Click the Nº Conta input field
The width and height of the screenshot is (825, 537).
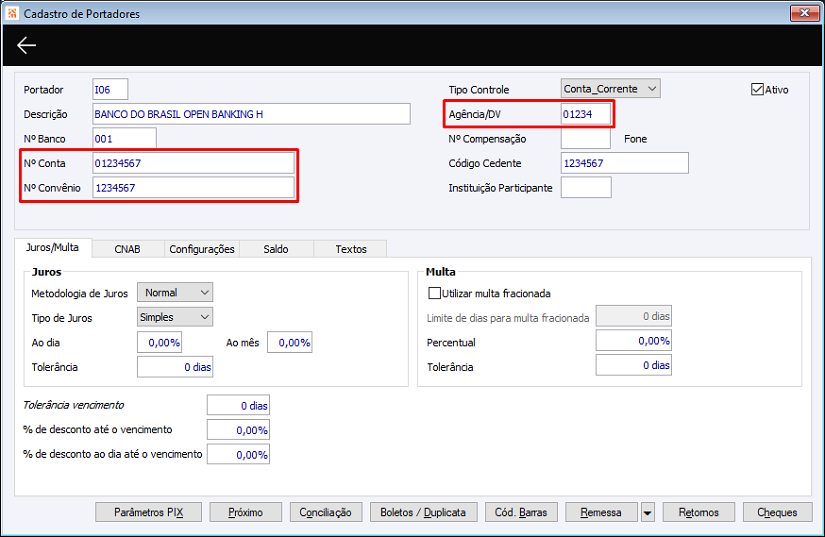point(193,163)
